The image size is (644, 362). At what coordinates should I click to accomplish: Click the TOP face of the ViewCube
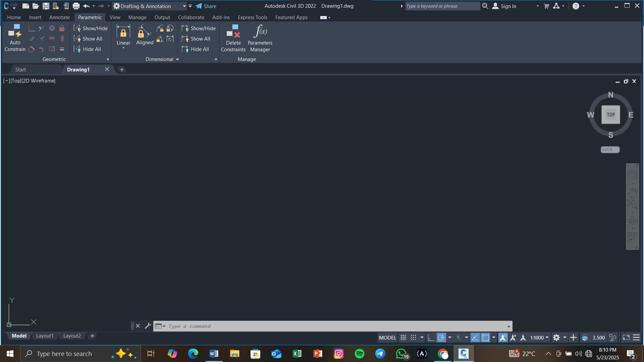coord(610,115)
